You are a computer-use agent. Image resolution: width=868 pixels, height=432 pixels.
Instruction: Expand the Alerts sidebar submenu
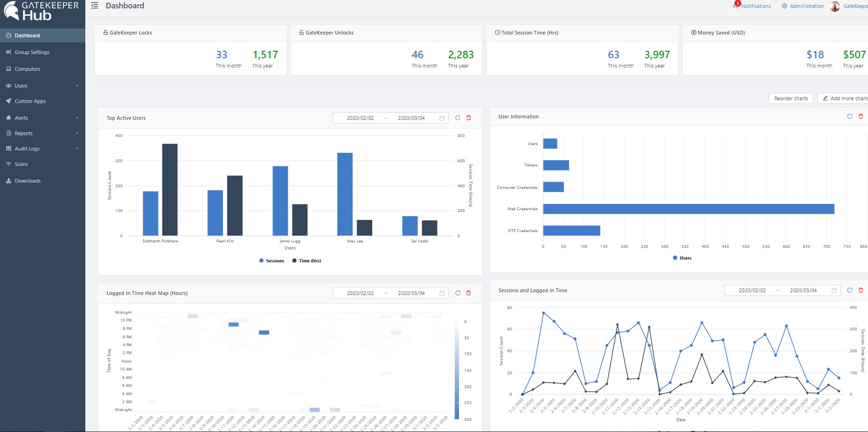coord(77,118)
